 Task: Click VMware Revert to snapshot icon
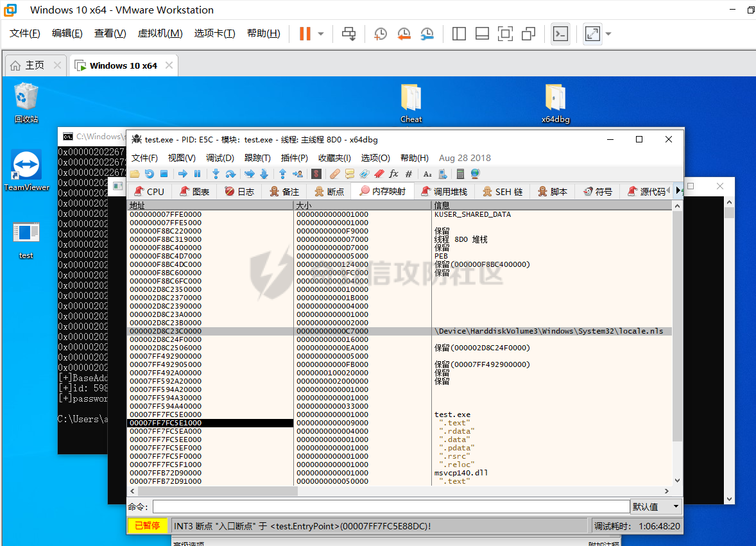pyautogui.click(x=404, y=33)
